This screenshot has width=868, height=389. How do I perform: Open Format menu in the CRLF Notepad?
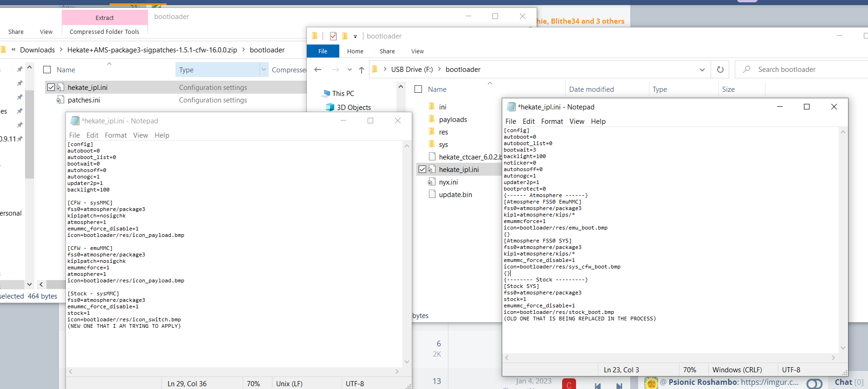tap(552, 121)
